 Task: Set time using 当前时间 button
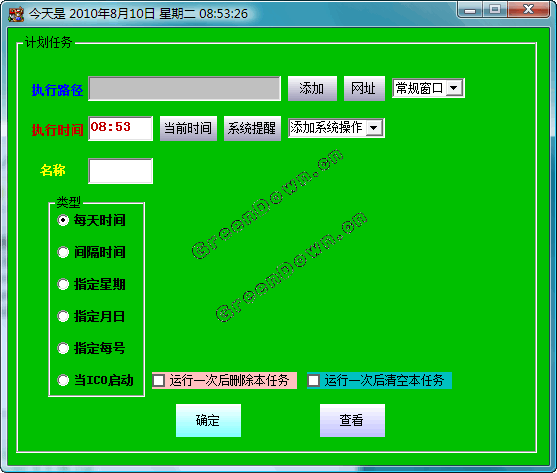tap(188, 128)
